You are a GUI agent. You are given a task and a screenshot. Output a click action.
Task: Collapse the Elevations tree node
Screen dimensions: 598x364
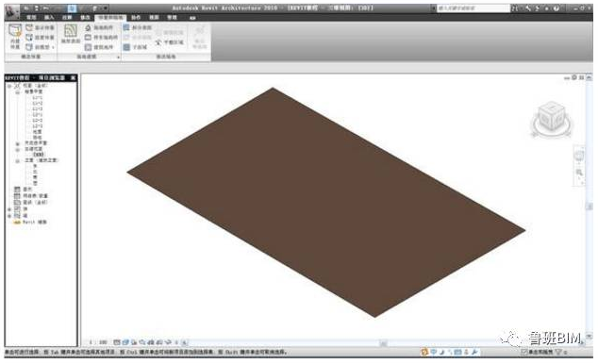tap(17, 161)
